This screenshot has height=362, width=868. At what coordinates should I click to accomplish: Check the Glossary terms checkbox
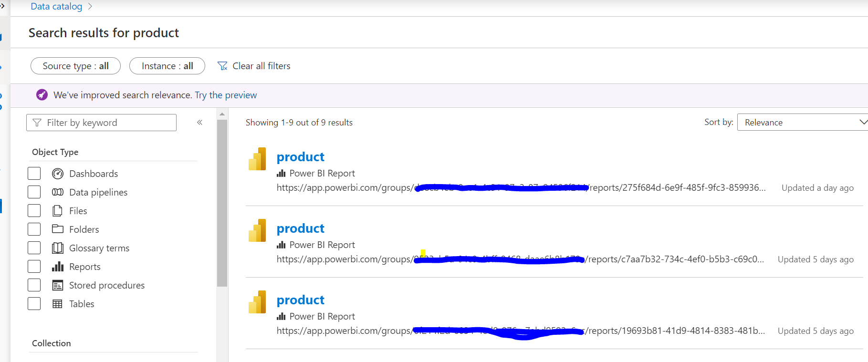pos(34,248)
